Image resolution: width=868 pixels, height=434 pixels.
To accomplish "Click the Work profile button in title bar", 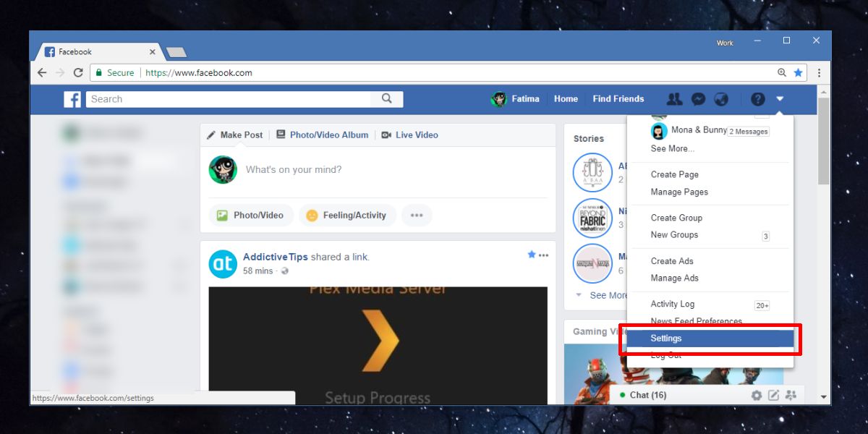I will point(725,43).
